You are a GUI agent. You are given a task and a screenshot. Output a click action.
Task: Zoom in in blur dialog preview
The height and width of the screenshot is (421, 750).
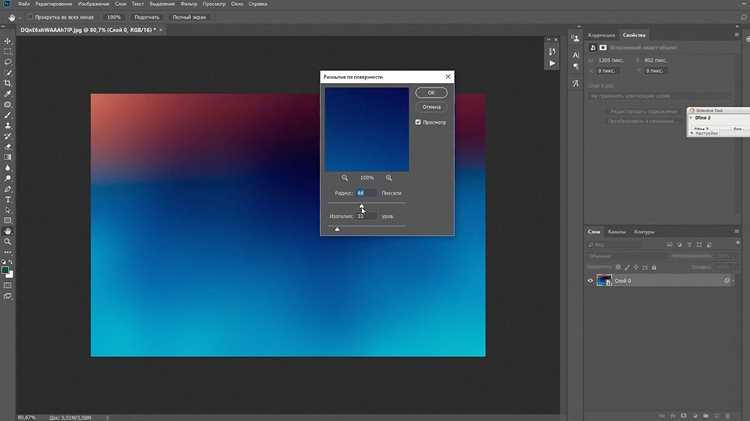(389, 178)
